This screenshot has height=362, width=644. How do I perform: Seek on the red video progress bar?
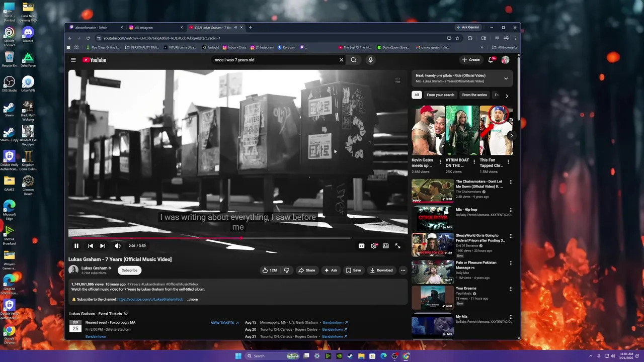pos(238,238)
